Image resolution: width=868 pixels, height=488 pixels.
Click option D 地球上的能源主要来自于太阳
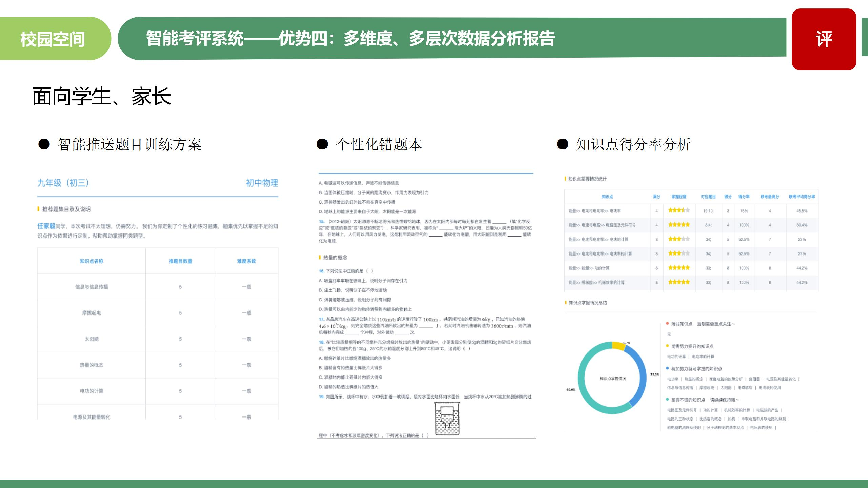click(367, 211)
